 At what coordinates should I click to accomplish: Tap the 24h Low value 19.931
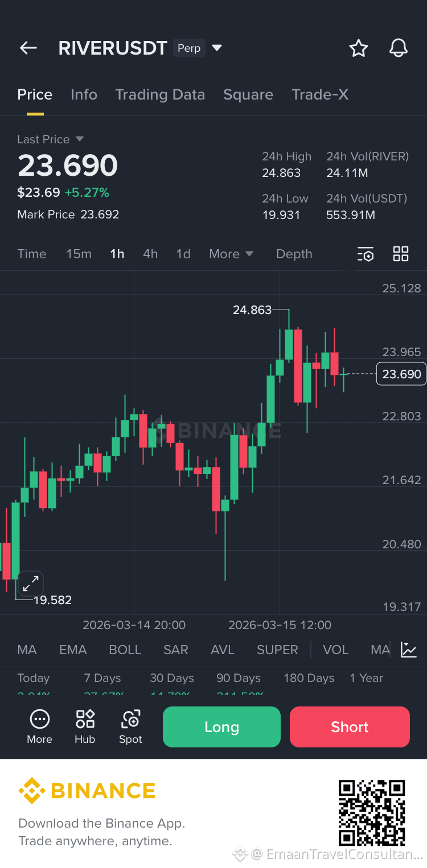click(281, 215)
